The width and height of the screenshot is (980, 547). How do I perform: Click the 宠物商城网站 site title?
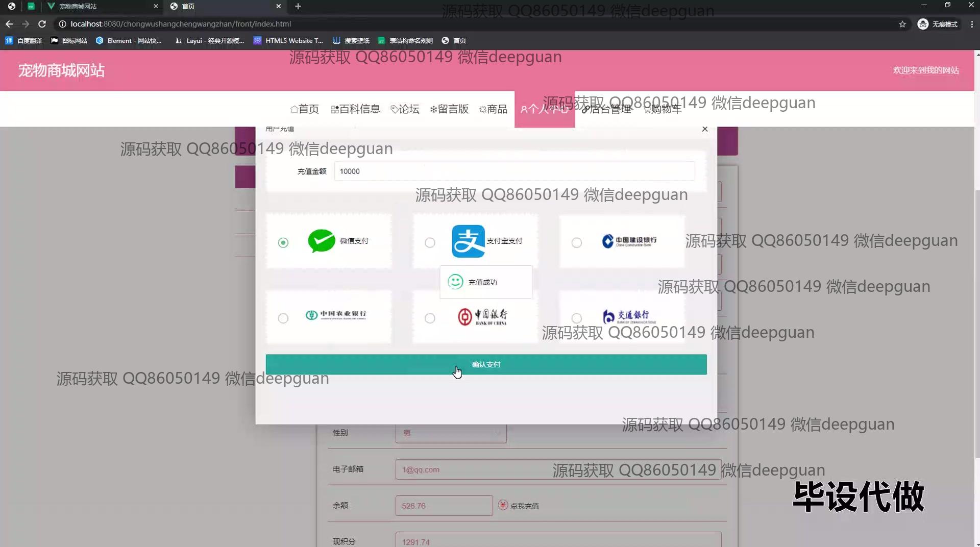pyautogui.click(x=61, y=70)
